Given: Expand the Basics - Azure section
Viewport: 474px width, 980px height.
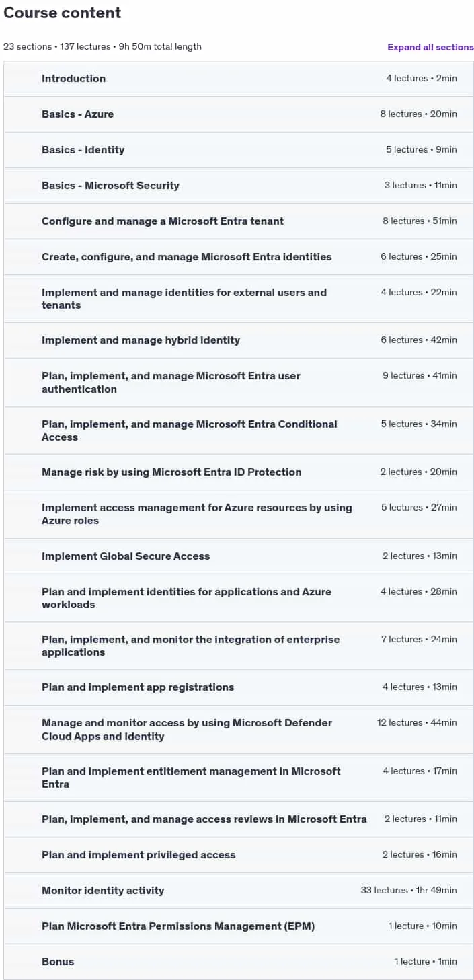Looking at the screenshot, I should [x=239, y=114].
